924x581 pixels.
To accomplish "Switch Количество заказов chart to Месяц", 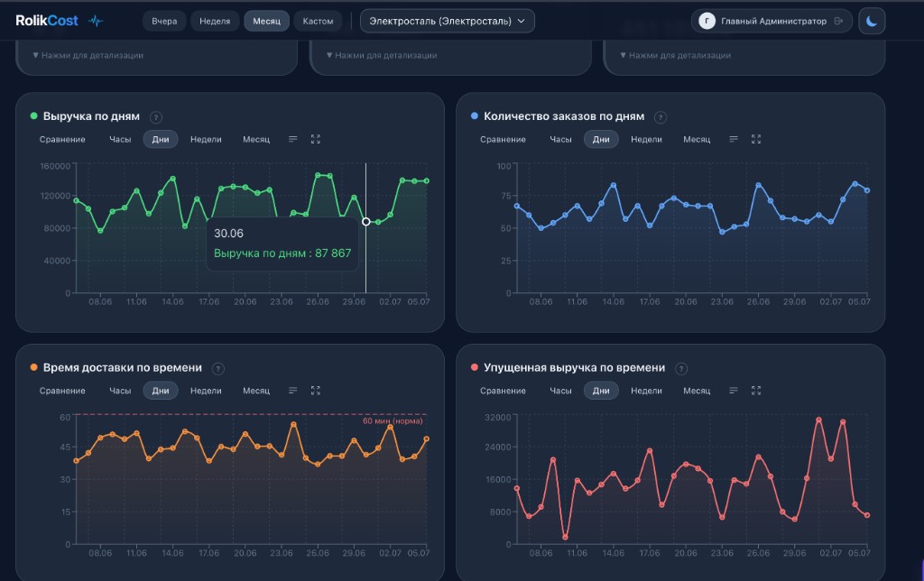I will pos(697,140).
